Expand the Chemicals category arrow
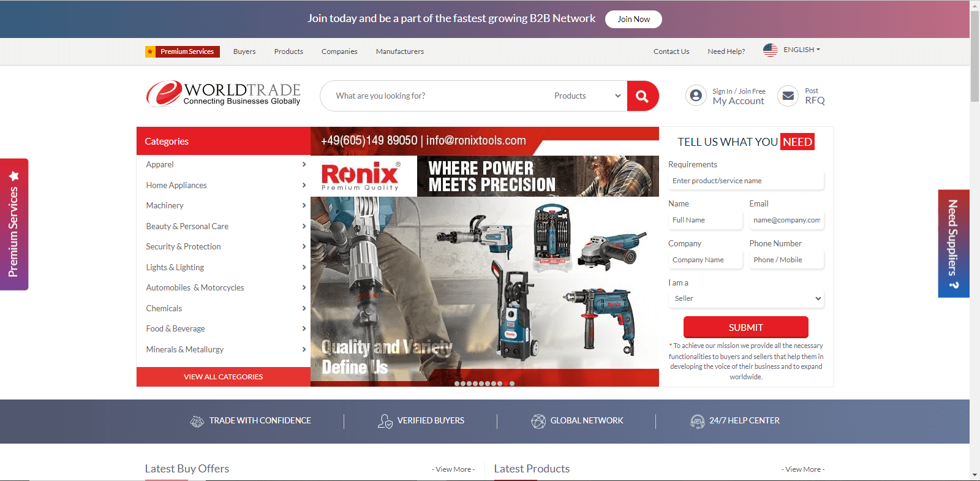This screenshot has height=481, width=980. (x=304, y=308)
